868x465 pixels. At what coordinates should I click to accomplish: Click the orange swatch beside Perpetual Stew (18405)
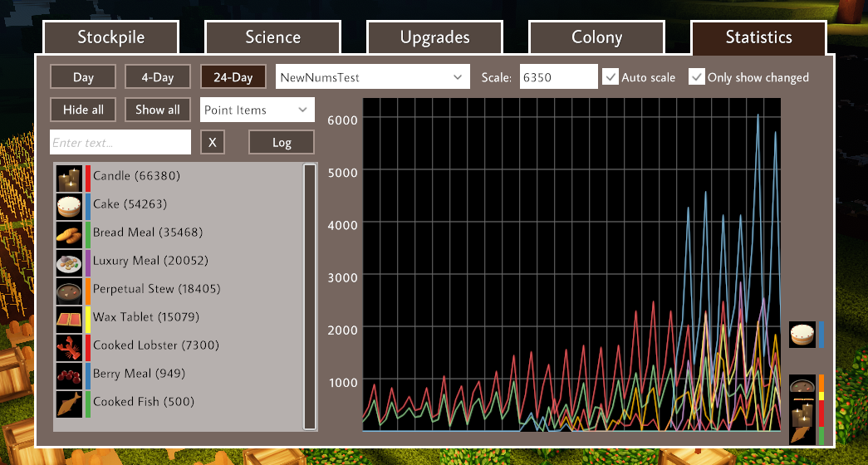[87, 291]
